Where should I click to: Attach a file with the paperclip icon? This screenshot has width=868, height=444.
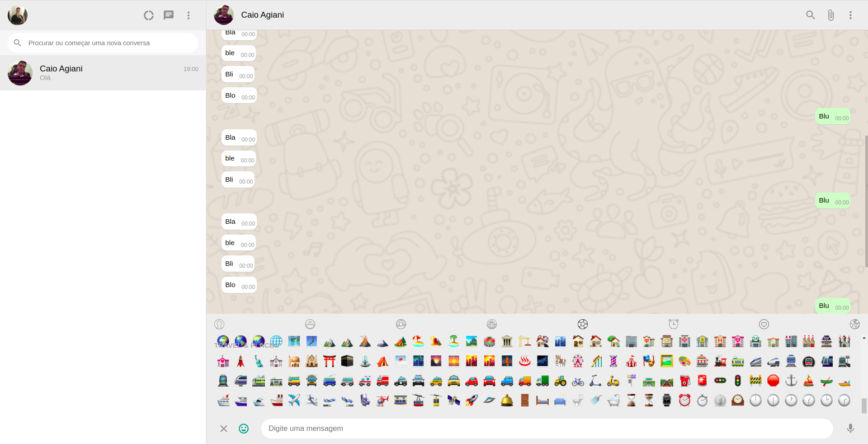831,15
